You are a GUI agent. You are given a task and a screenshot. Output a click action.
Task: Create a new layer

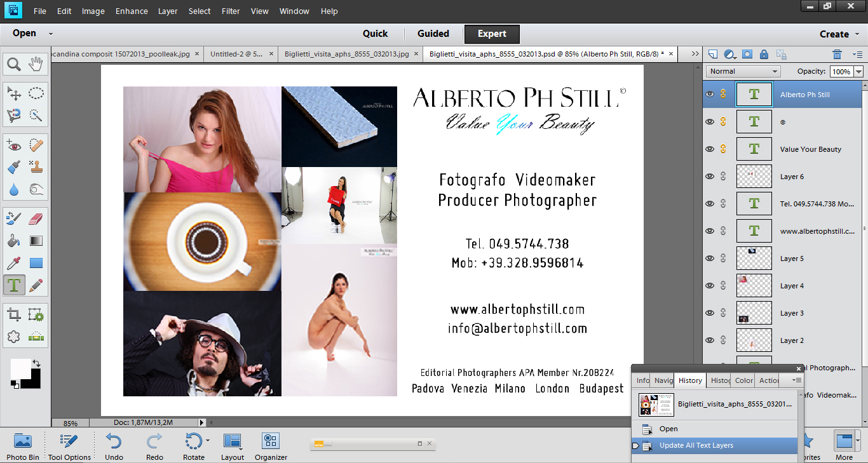tap(713, 55)
